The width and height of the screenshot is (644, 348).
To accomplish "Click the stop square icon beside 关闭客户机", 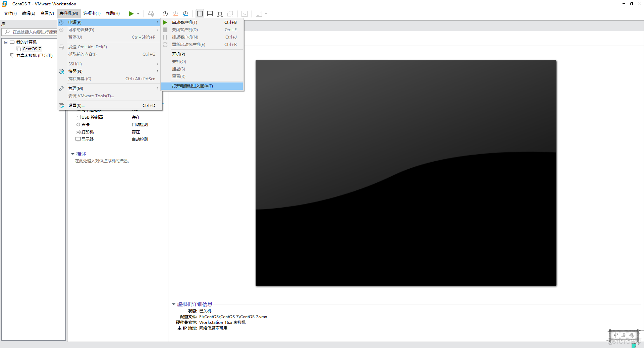I will point(165,30).
